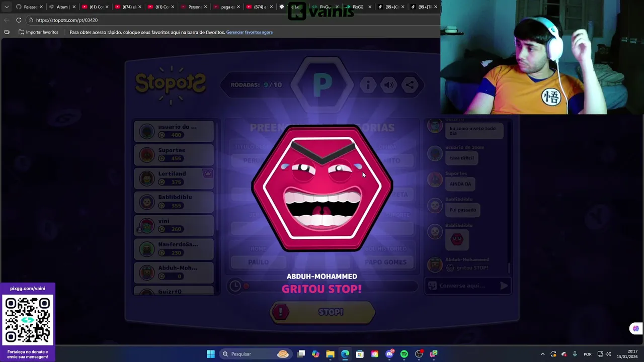The image size is (644, 362).
Task: Switch to the '(99+)Co' TikTok tab
Action: click(391, 7)
